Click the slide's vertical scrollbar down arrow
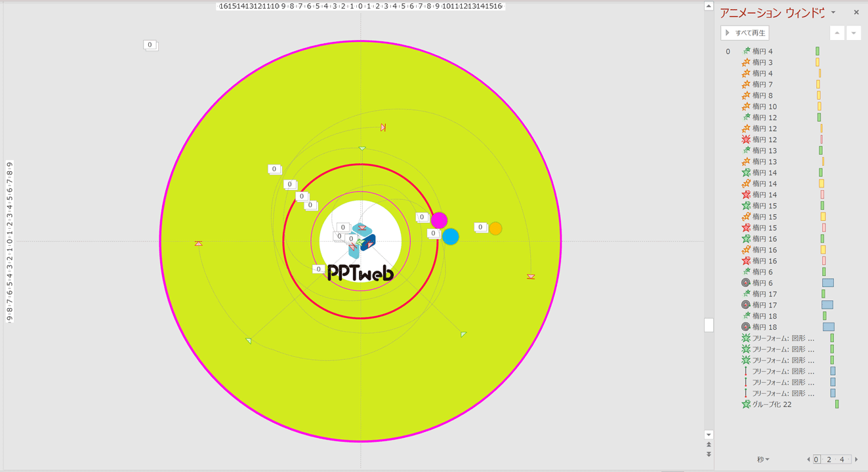This screenshot has width=868, height=472. (709, 435)
